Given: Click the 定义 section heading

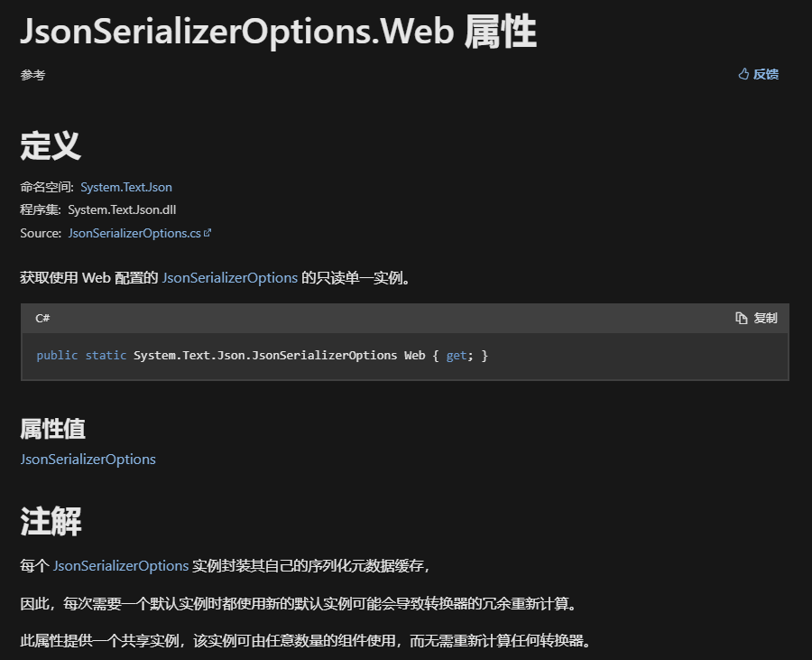Looking at the screenshot, I should point(51,145).
